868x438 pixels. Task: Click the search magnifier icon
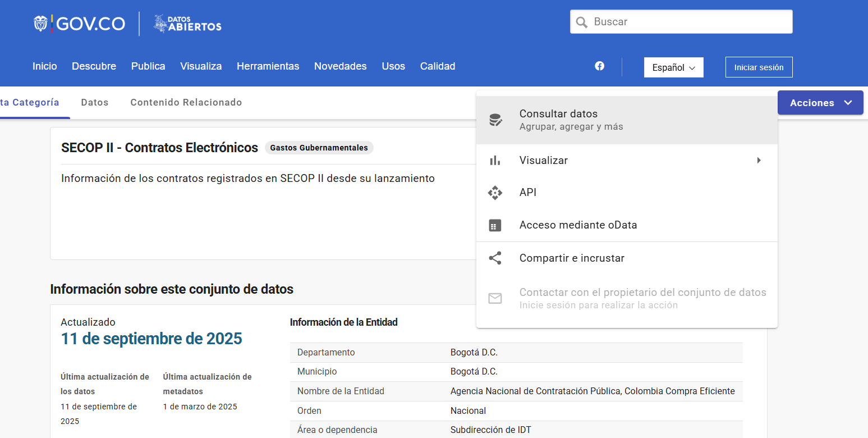(x=582, y=22)
